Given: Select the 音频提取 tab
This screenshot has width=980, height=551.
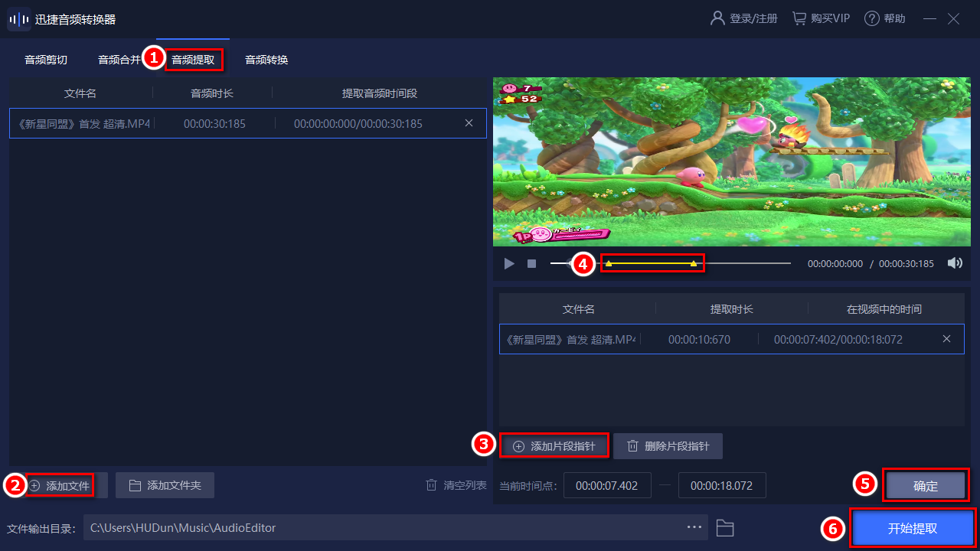Looking at the screenshot, I should [193, 60].
